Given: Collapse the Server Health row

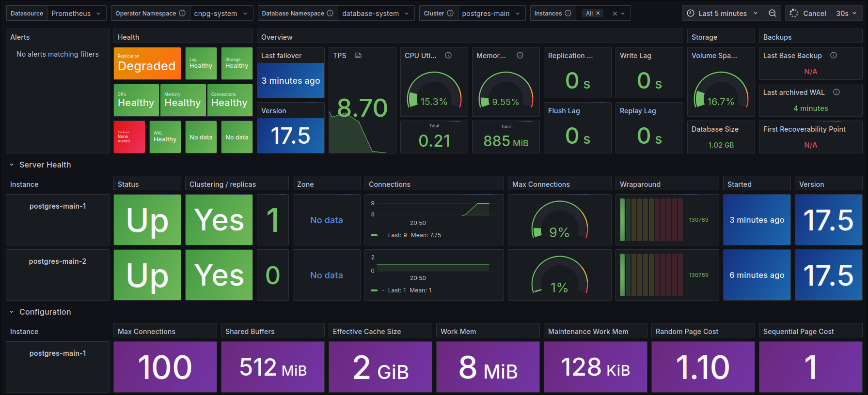Looking at the screenshot, I should click(12, 165).
